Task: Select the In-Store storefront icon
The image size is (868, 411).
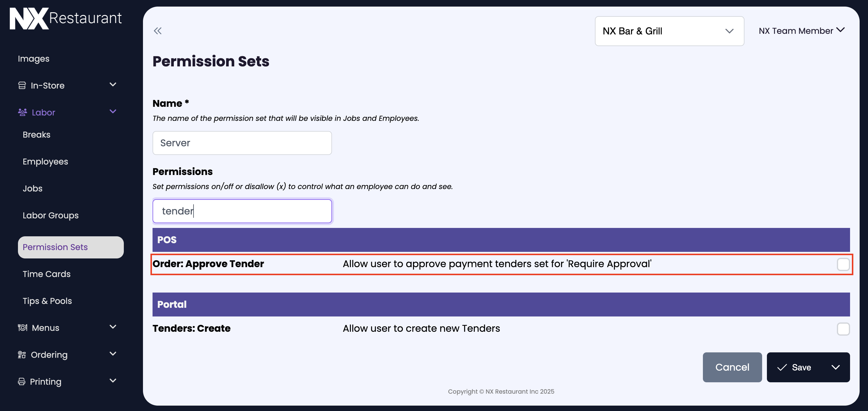Action: point(22,85)
